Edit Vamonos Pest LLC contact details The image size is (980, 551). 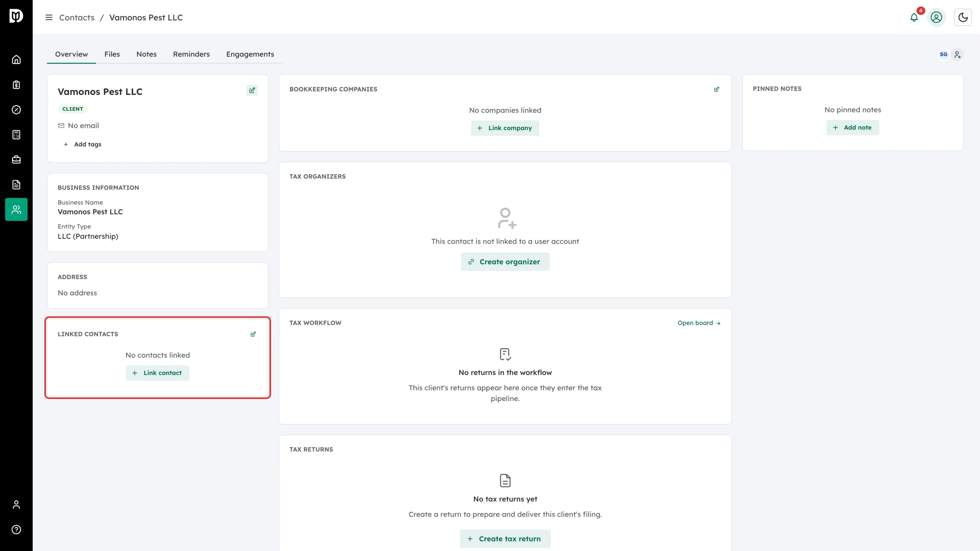coord(252,90)
